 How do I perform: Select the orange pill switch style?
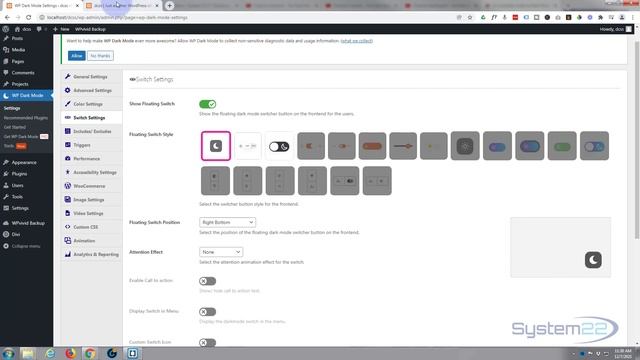(372, 146)
